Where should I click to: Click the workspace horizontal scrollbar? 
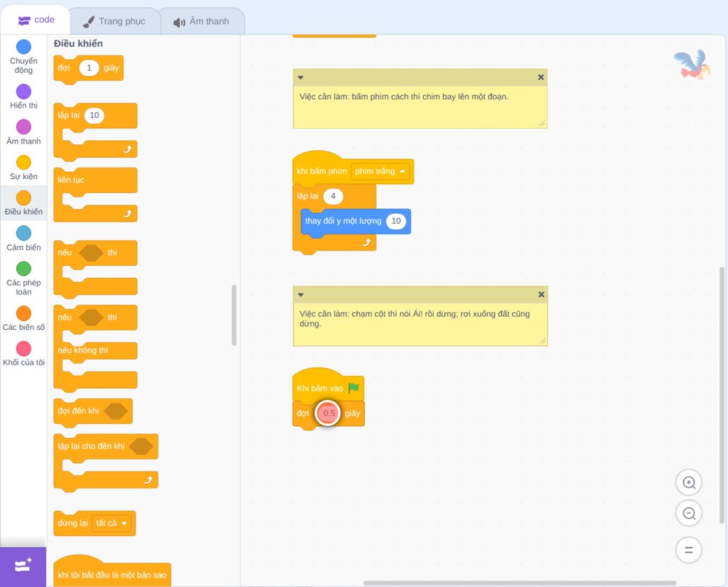point(520,583)
